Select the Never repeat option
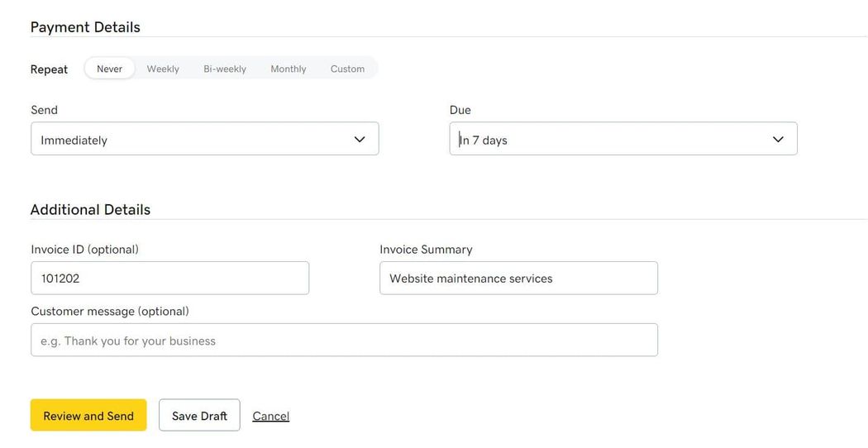This screenshot has width=868, height=448. [x=110, y=69]
